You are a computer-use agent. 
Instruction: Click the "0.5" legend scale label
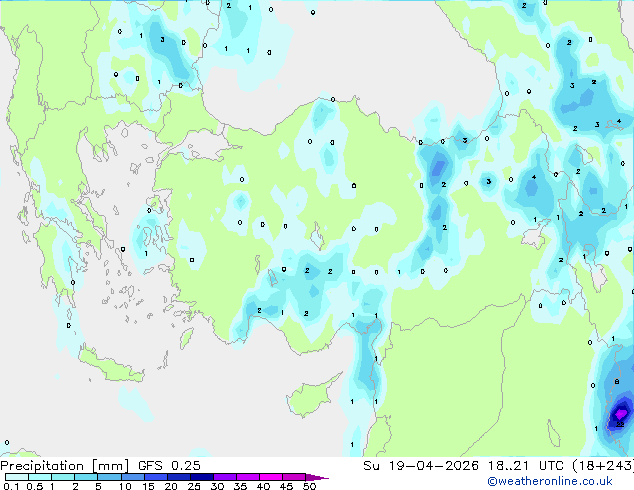pyautogui.click(x=34, y=486)
